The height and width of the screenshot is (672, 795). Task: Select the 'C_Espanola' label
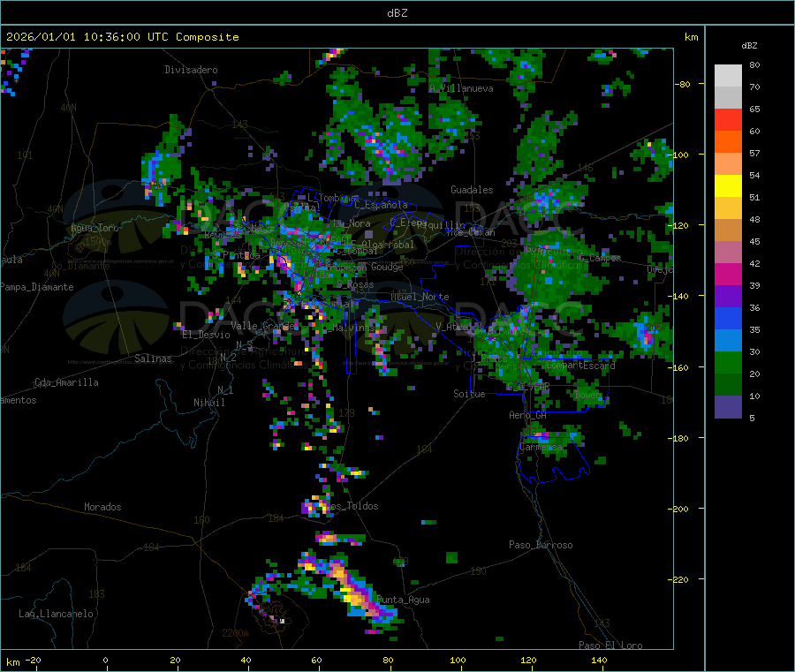[x=381, y=205]
